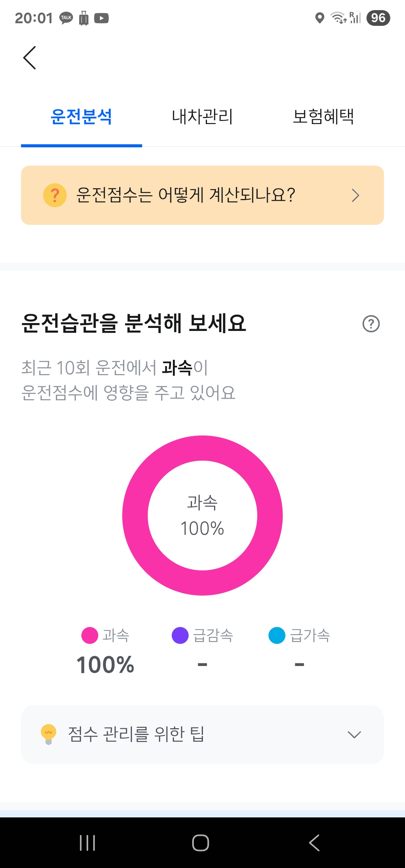Tap the YouTube notification icon in status bar
This screenshot has width=405, height=868.
101,18
